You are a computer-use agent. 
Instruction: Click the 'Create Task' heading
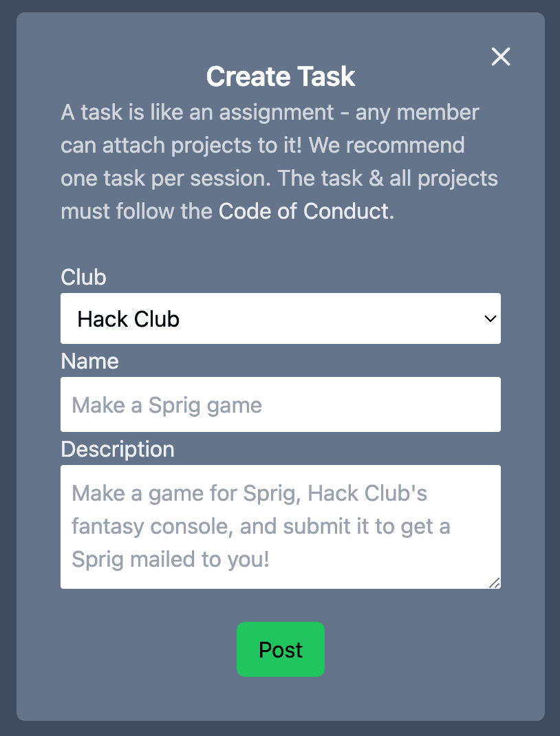(281, 76)
